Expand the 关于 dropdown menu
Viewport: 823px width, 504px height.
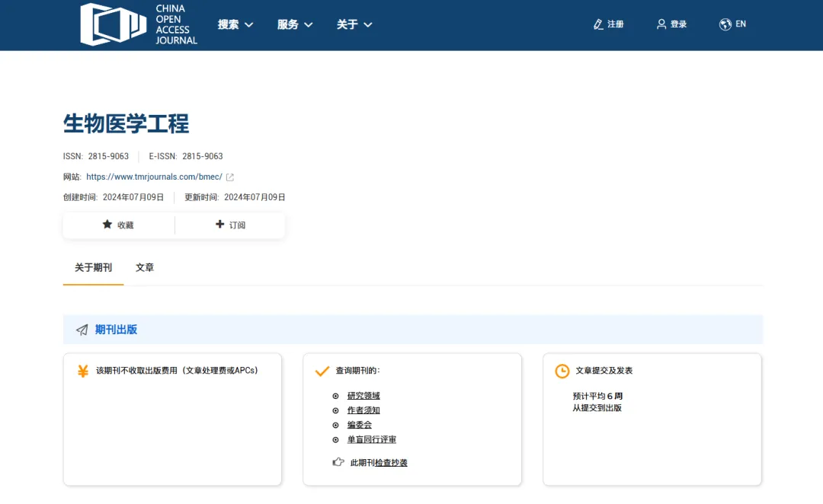[x=354, y=24]
